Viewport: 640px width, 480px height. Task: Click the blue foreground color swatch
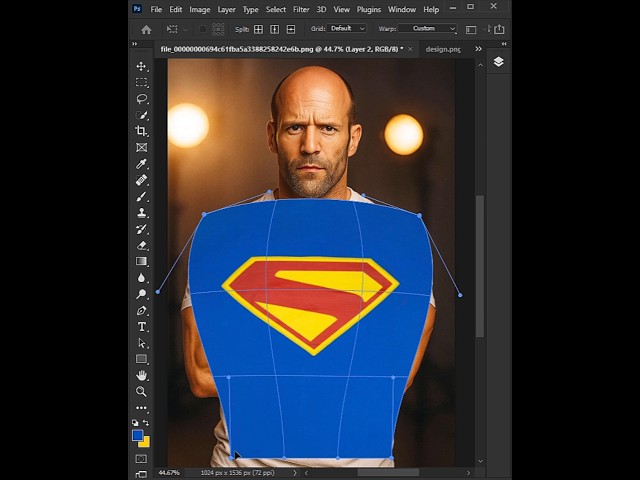pos(138,435)
